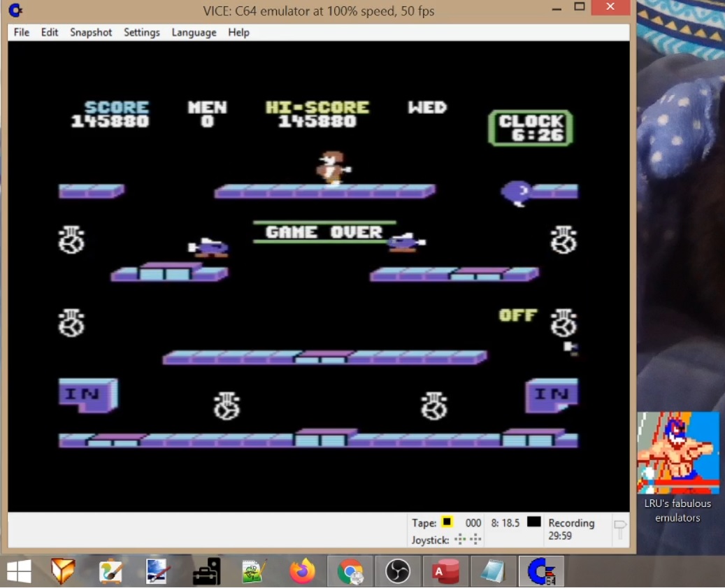Click the black drive 8 LED indicator
This screenshot has height=588, width=725.
(x=534, y=522)
